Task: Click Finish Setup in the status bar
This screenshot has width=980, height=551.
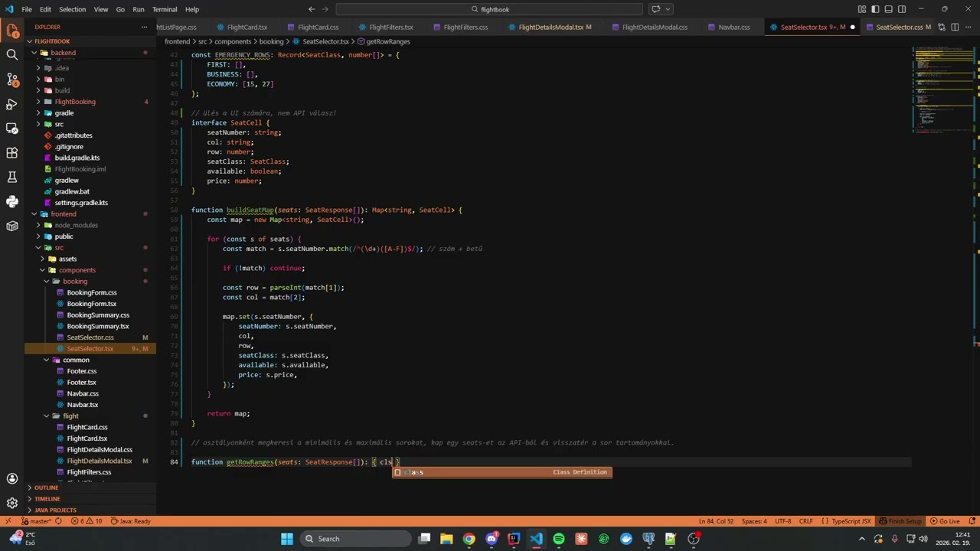Action: (900, 521)
